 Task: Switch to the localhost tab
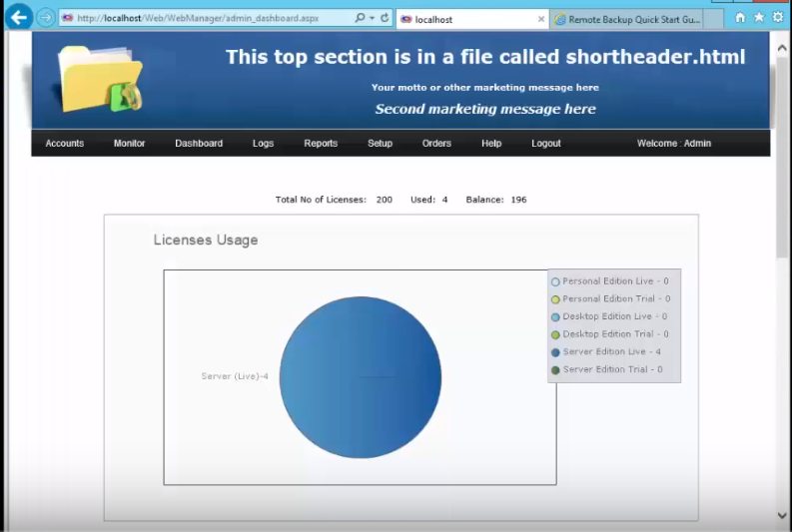point(472,19)
